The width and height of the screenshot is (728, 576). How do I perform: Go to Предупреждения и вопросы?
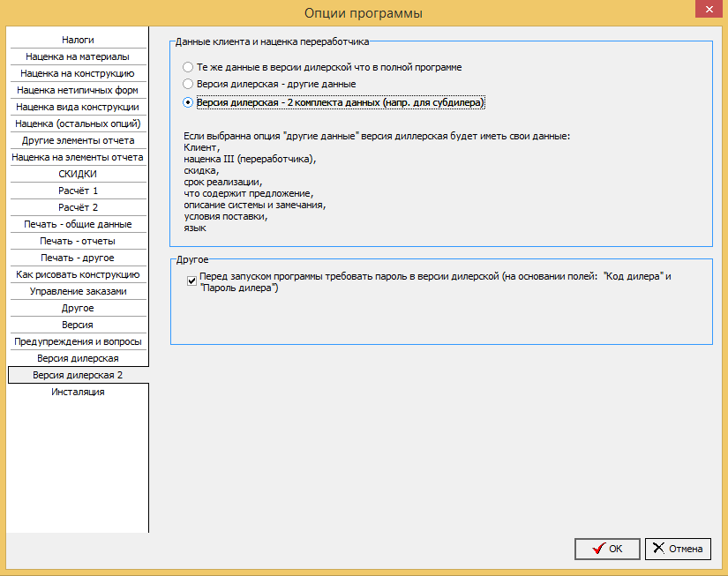(x=78, y=341)
